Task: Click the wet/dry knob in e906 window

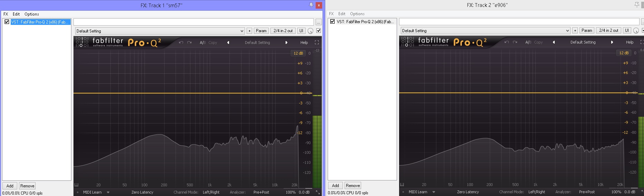Action: pyautogui.click(x=636, y=31)
